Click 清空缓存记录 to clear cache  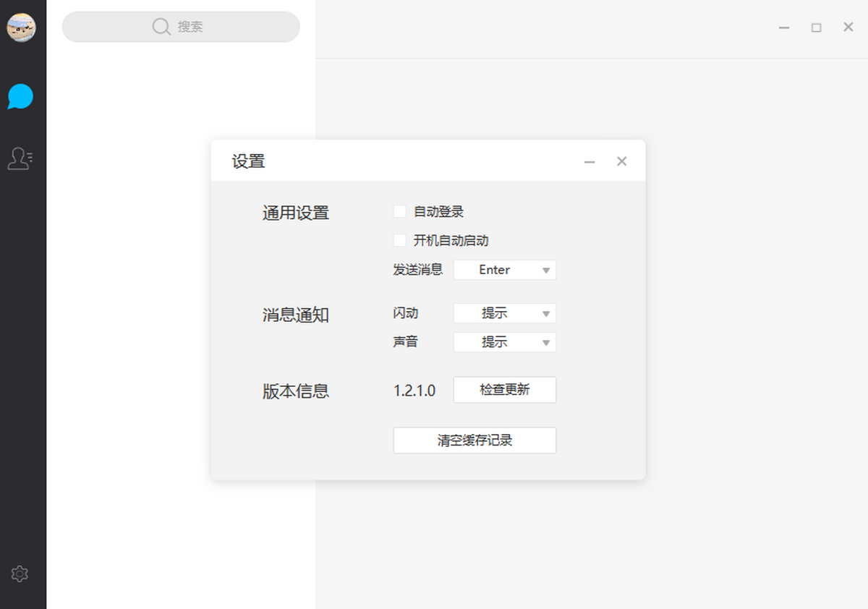coord(475,440)
